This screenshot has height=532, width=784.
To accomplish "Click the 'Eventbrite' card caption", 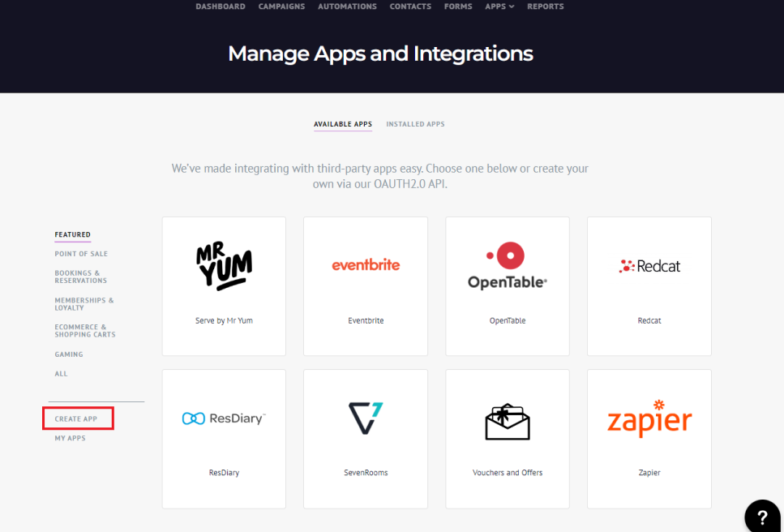I will 366,321.
